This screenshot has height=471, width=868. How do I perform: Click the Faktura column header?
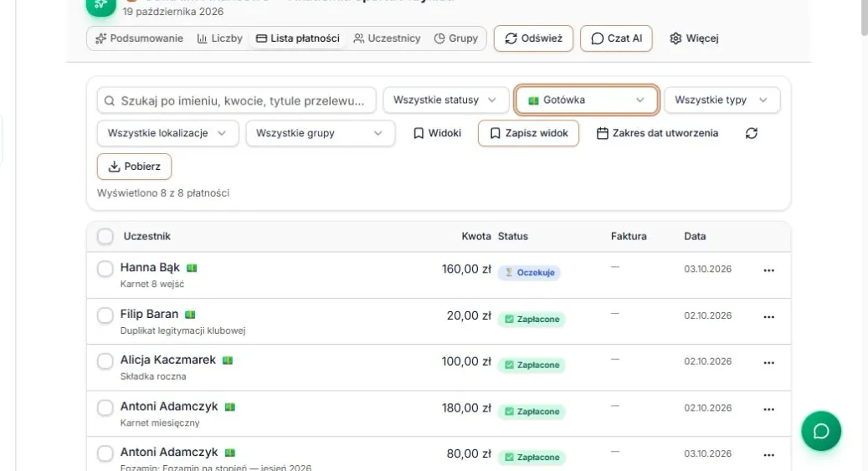[x=629, y=236]
